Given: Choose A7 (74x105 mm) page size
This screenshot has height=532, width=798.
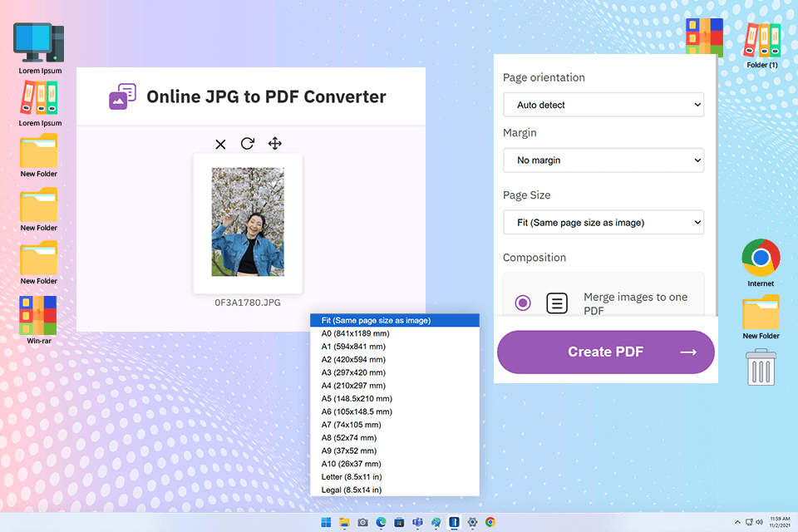Looking at the screenshot, I should (395, 425).
